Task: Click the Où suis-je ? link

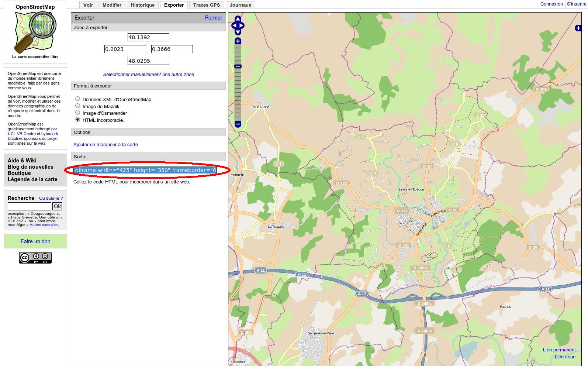Action: point(51,198)
